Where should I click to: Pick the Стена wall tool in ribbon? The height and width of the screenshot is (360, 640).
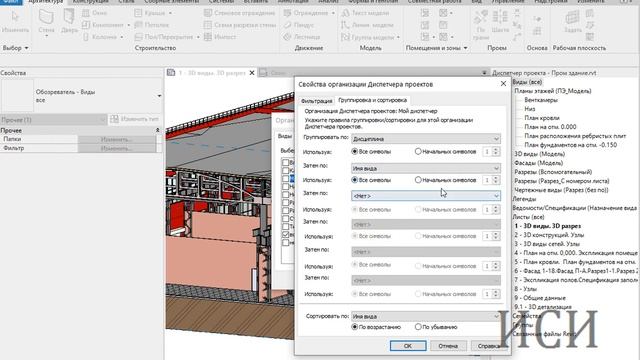coord(46,22)
